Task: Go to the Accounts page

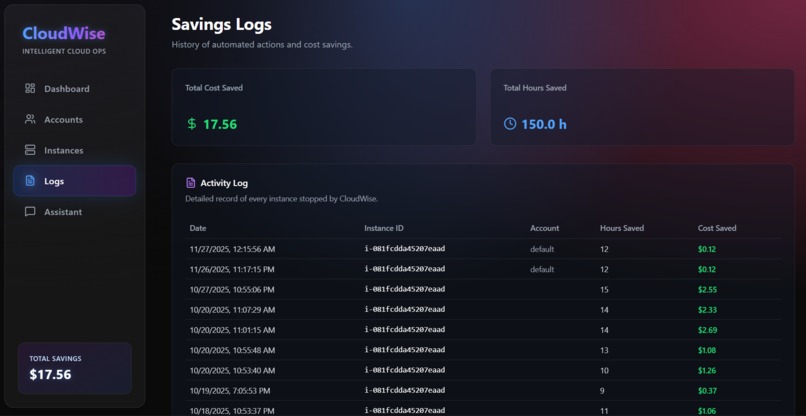Action: (75, 119)
